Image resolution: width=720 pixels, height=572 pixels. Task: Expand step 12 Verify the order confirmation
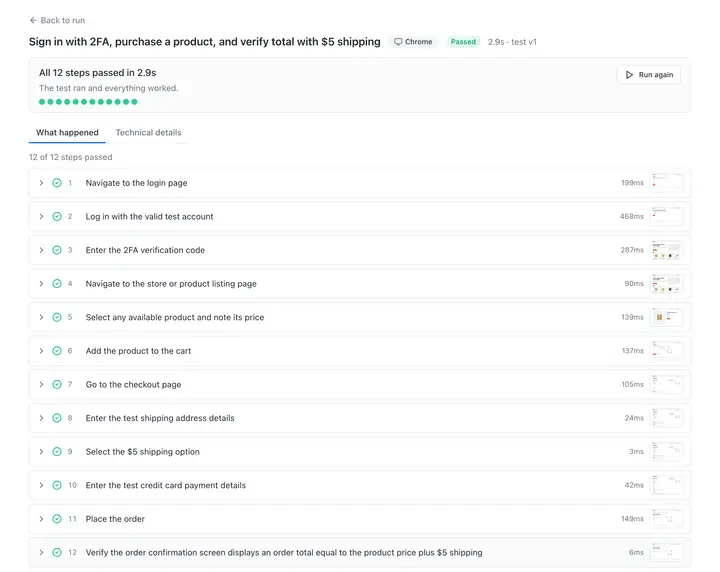(x=41, y=552)
